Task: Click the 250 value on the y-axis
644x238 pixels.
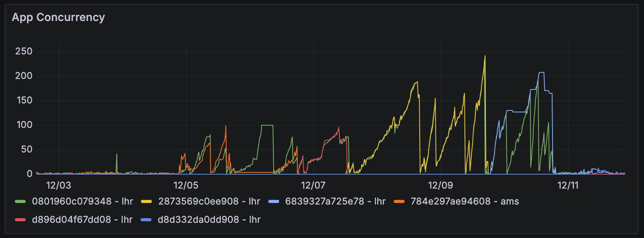Action: pos(24,51)
